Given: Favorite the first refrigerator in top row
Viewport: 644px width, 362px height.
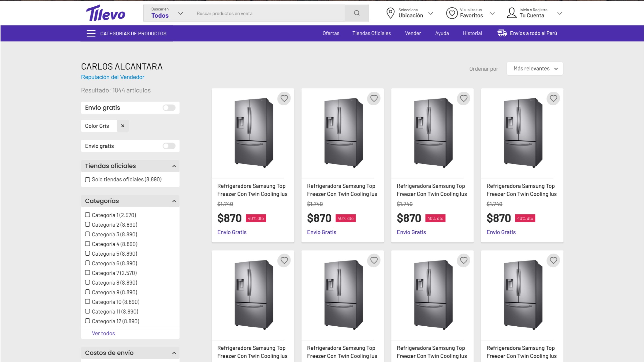Looking at the screenshot, I should [284, 98].
